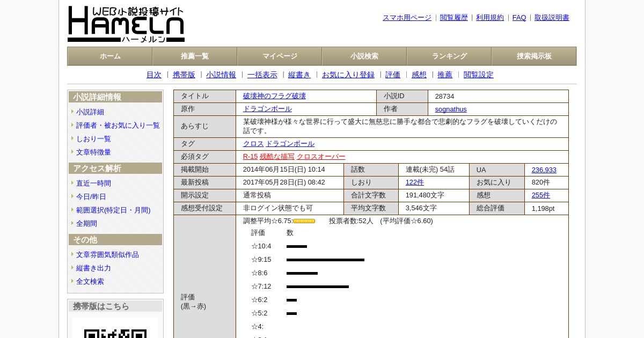The image size is (644, 338).
Task: Open 推薦 link in submenu
Action: coord(445,75)
